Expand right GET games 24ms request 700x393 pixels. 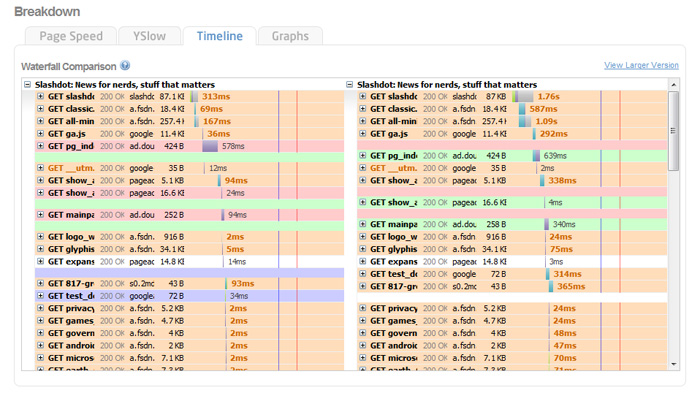point(362,321)
